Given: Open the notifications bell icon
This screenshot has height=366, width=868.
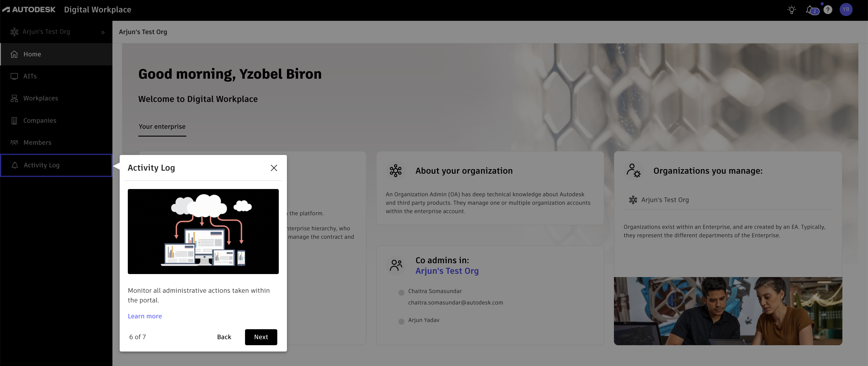Looking at the screenshot, I should tap(810, 10).
